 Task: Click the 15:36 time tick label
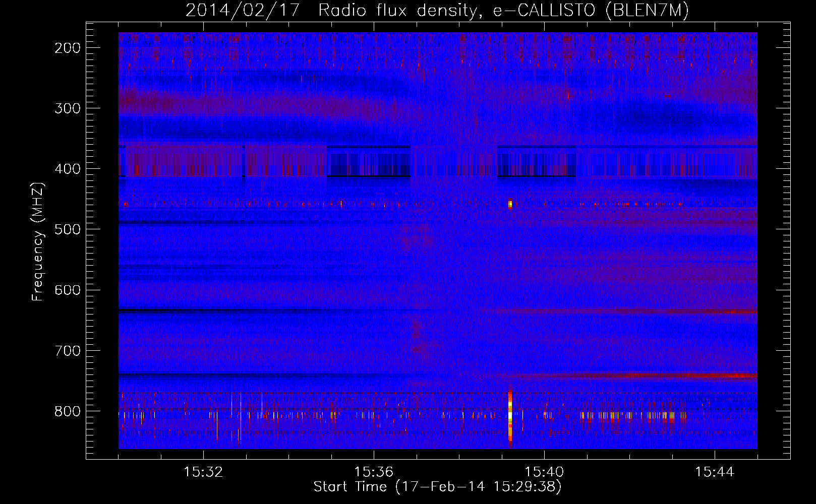click(x=374, y=472)
